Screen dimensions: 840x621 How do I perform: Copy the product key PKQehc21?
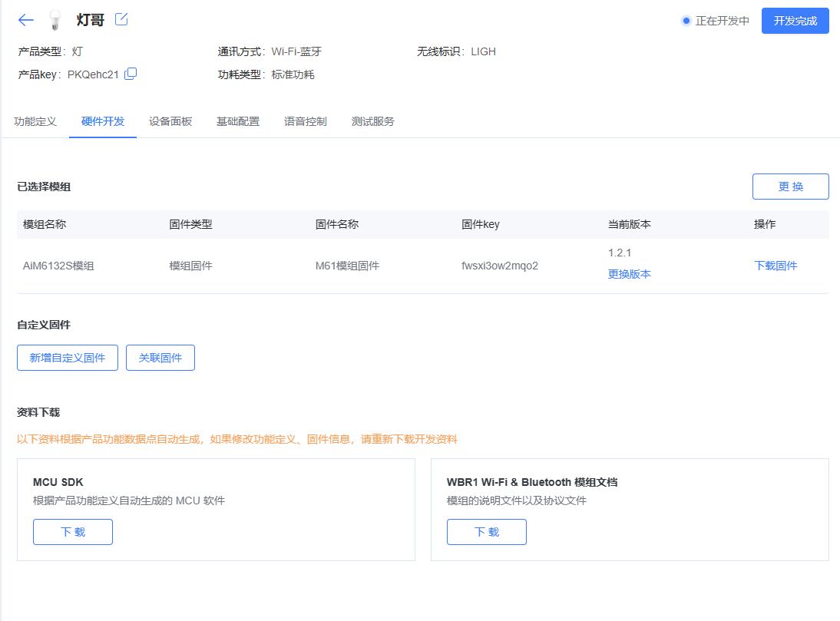[131, 74]
